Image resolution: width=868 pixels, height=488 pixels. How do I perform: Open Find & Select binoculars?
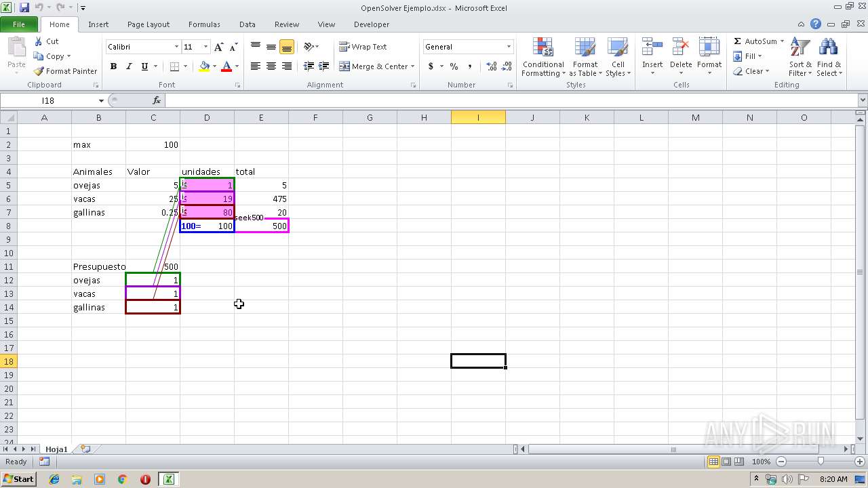pyautogui.click(x=828, y=58)
